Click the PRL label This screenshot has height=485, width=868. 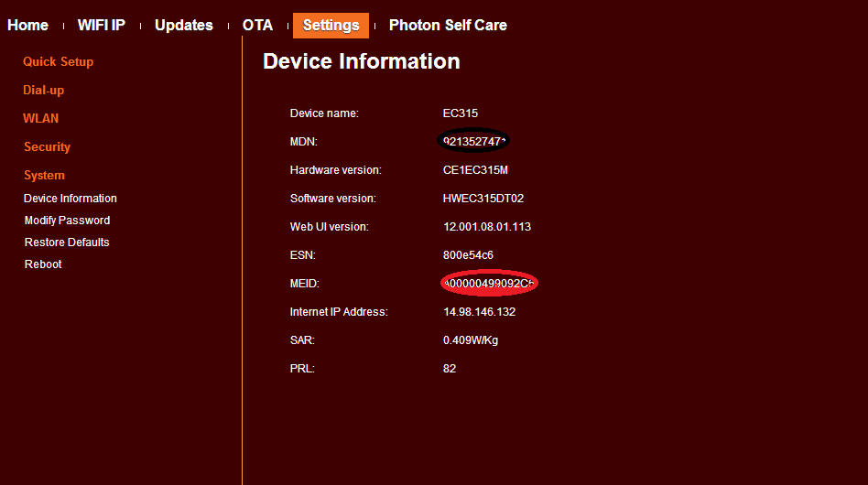(x=302, y=369)
